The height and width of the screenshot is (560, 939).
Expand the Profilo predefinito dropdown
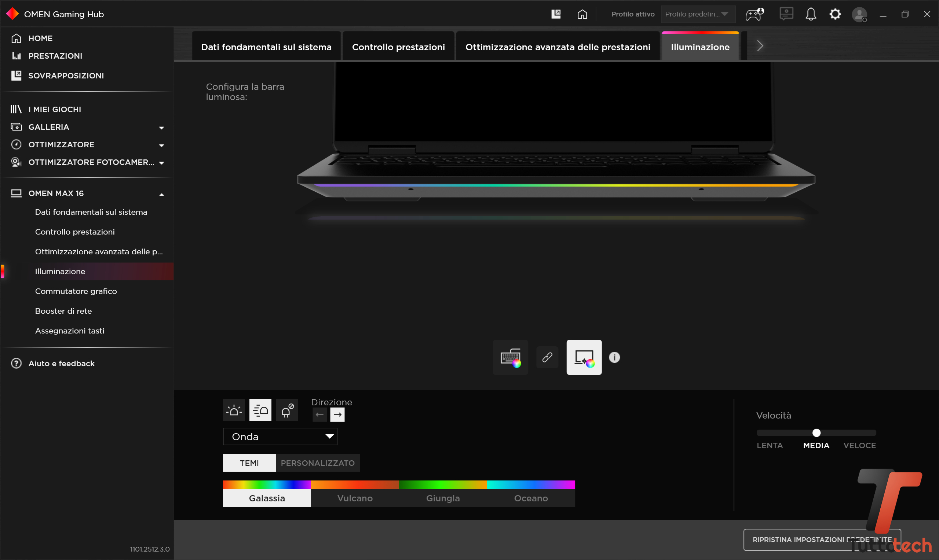(x=697, y=14)
